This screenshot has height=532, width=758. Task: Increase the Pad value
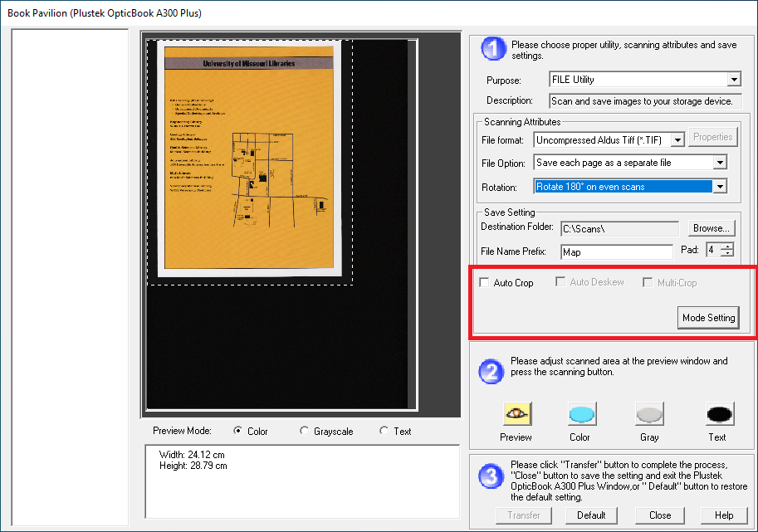pyautogui.click(x=728, y=246)
